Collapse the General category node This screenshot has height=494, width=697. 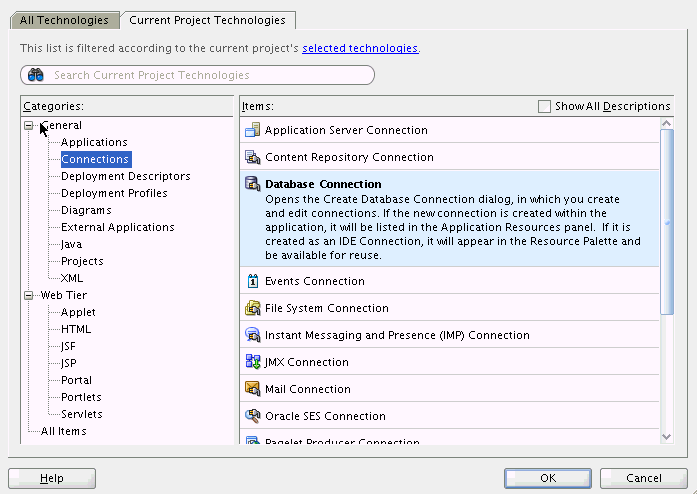(x=28, y=125)
